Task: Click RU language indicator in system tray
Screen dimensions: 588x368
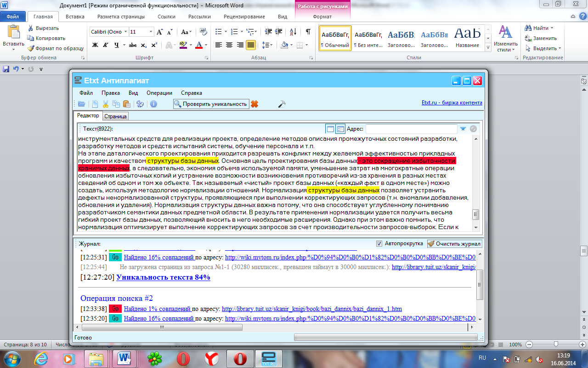Action: [x=482, y=357]
